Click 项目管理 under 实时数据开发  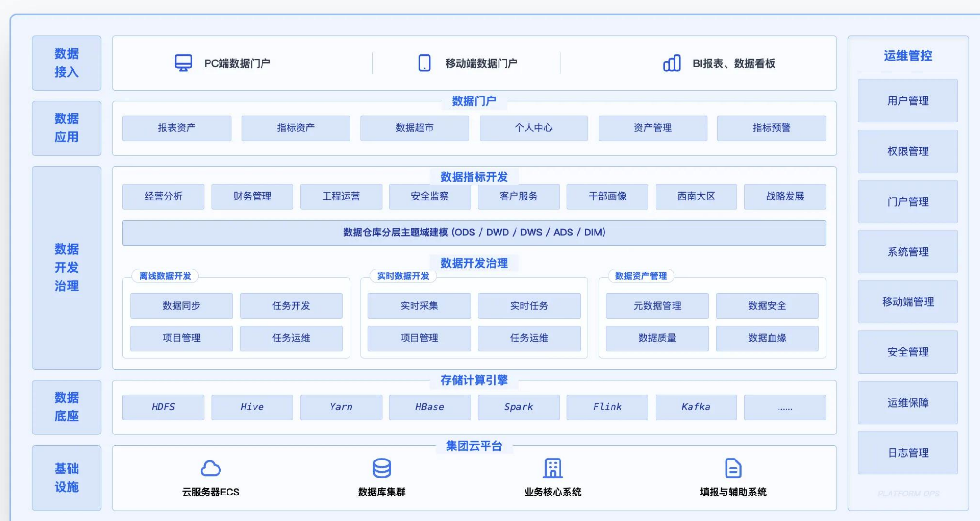tap(419, 338)
